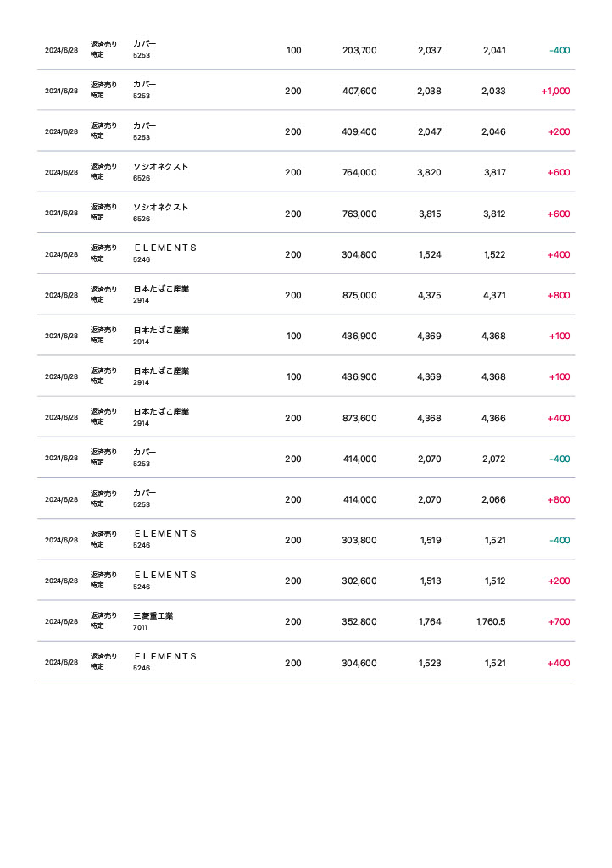Click the 三菱重工業 stock name

click(x=153, y=616)
